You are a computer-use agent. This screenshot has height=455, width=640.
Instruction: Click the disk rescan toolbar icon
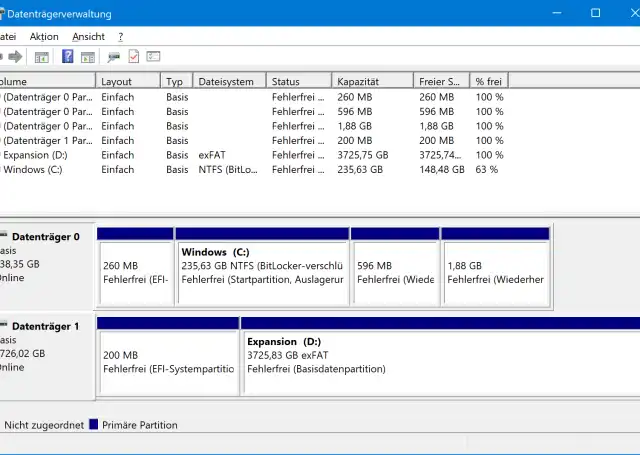click(x=114, y=57)
